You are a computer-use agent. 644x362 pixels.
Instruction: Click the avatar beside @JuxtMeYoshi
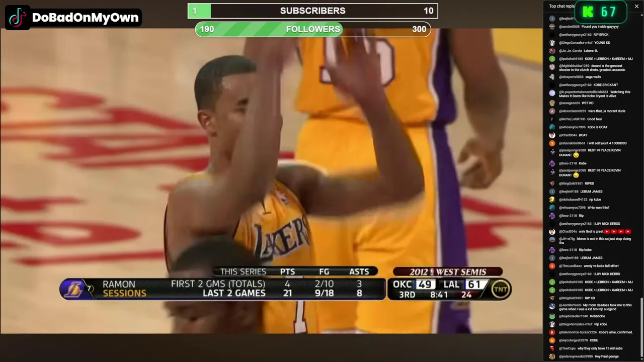coord(552,306)
